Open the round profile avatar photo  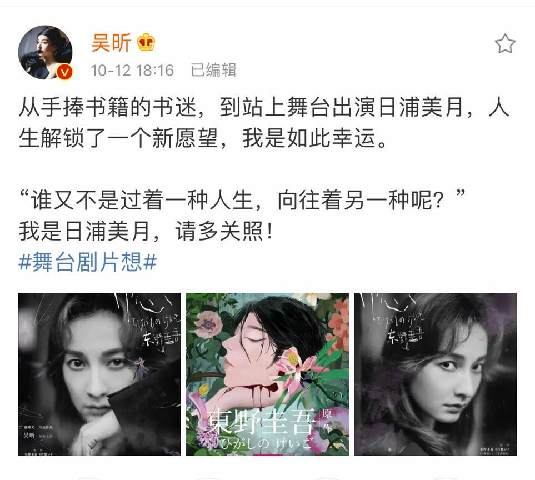(45, 52)
